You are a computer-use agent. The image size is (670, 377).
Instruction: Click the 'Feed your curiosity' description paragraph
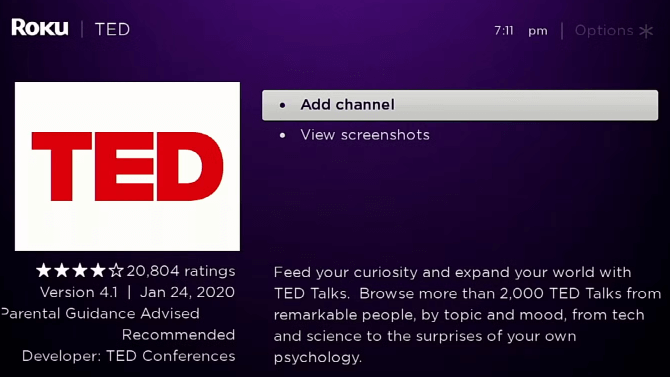[467, 315]
